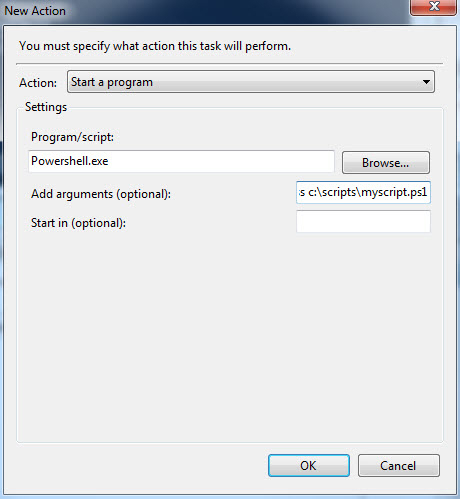Confirm the action with the OK button
The height and width of the screenshot is (499, 460).
click(x=309, y=465)
